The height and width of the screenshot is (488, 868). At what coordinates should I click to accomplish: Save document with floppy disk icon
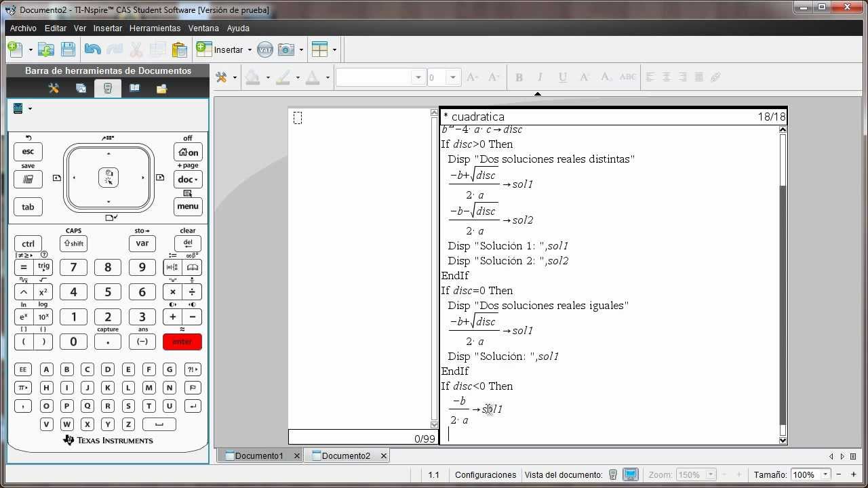[x=68, y=49]
